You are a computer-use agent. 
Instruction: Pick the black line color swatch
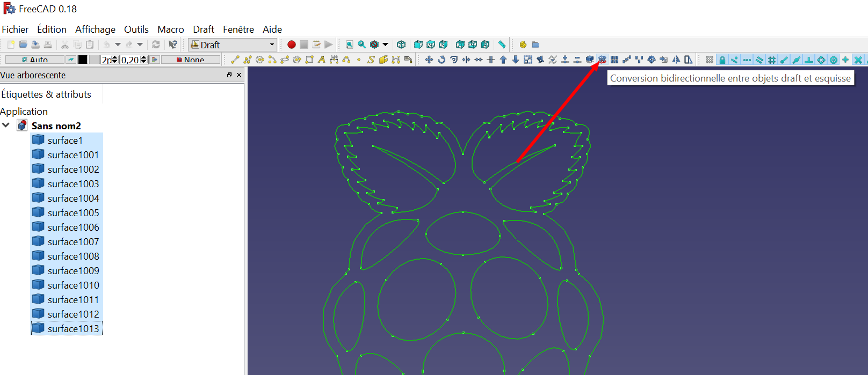click(83, 60)
